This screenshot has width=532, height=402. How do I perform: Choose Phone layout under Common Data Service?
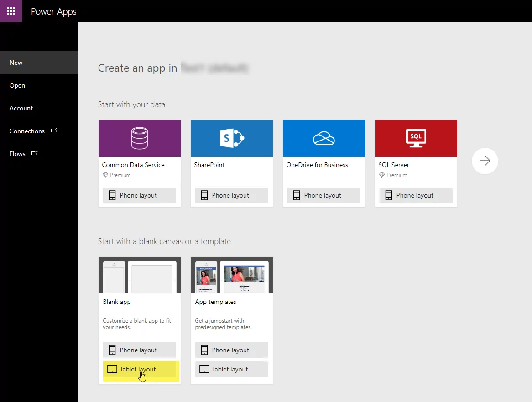coord(140,195)
